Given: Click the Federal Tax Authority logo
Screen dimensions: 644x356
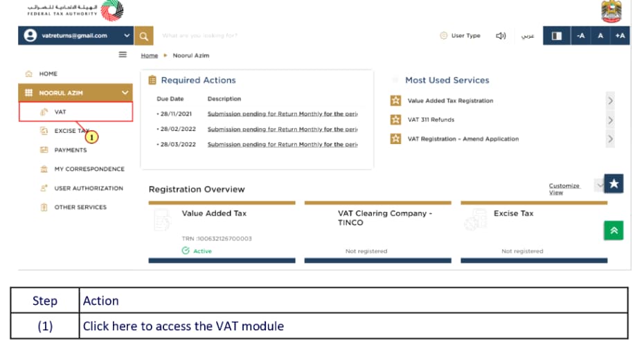Looking at the screenshot, I should [75, 11].
